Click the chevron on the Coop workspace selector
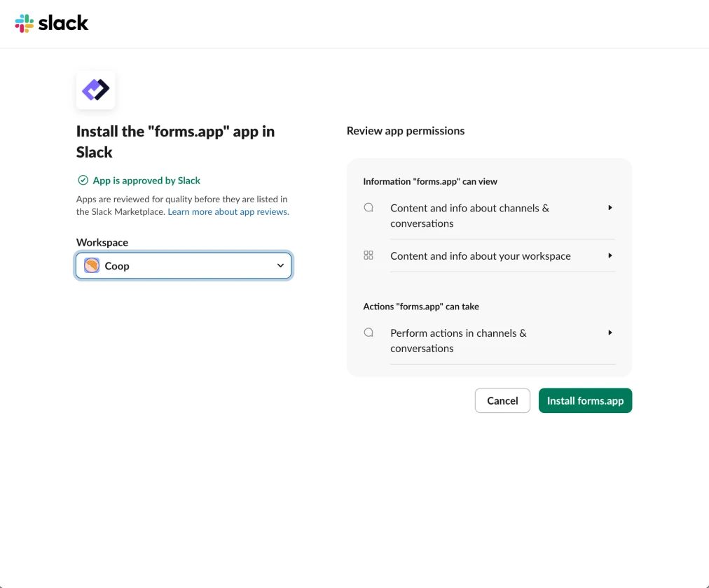This screenshot has width=709, height=588. 280,266
